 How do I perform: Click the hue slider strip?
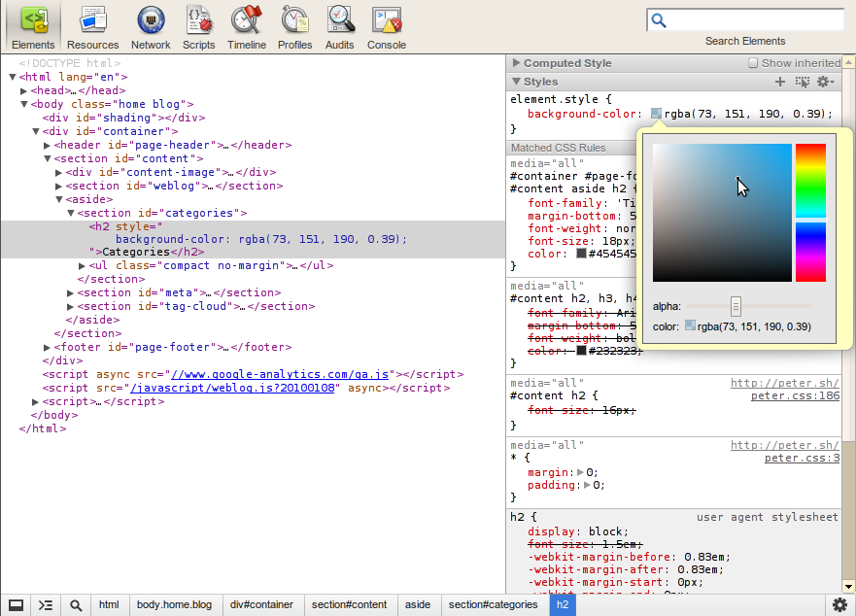pyautogui.click(x=810, y=213)
